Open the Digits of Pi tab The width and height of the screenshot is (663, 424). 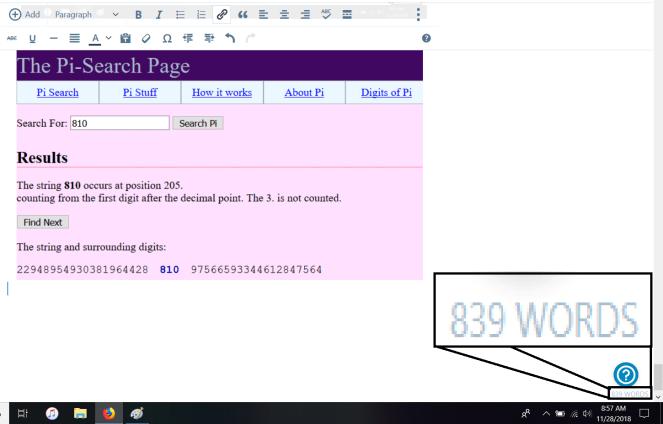click(386, 92)
